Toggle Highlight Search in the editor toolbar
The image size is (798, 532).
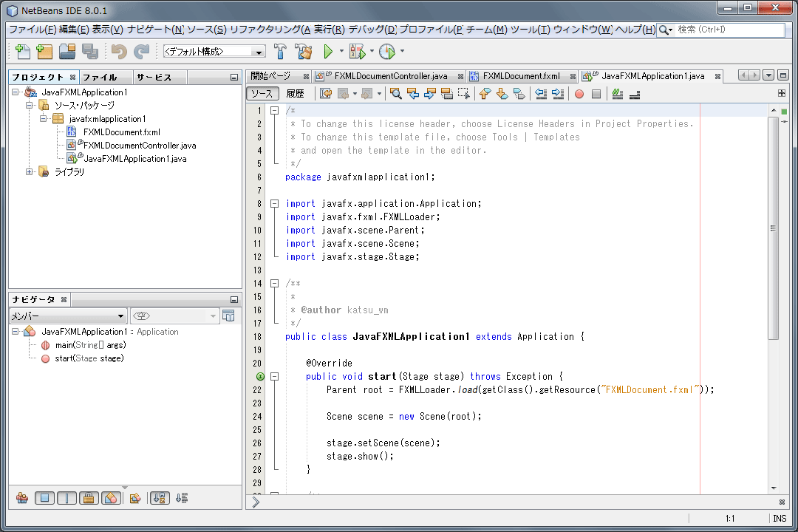(447, 94)
